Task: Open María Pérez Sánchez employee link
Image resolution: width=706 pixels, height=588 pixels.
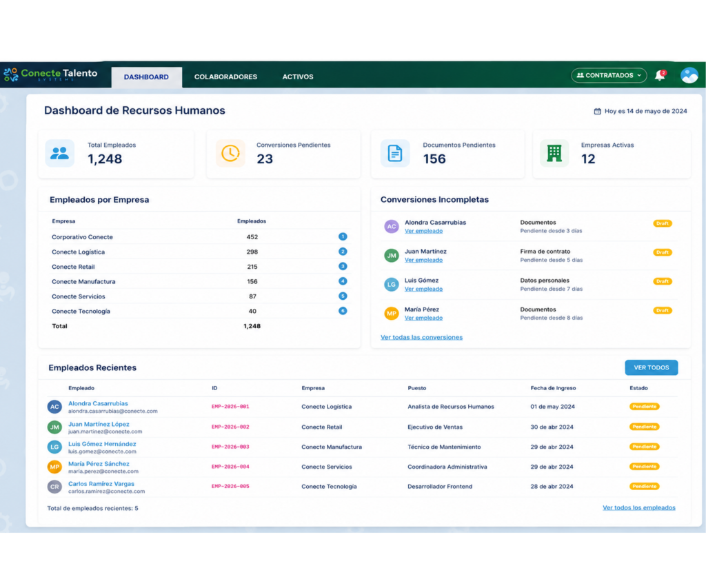Action: (x=99, y=464)
